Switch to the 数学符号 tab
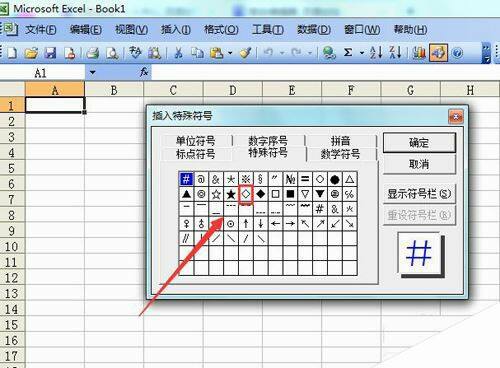The width and height of the screenshot is (500, 368). pyautogui.click(x=340, y=154)
